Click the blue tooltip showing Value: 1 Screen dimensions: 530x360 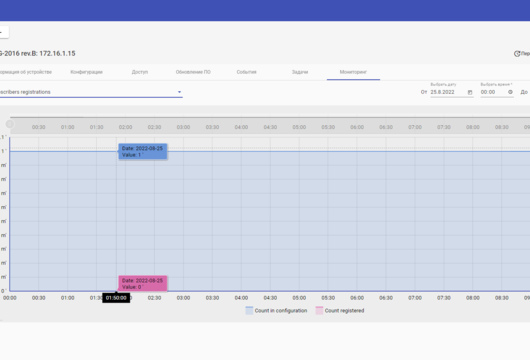click(143, 151)
